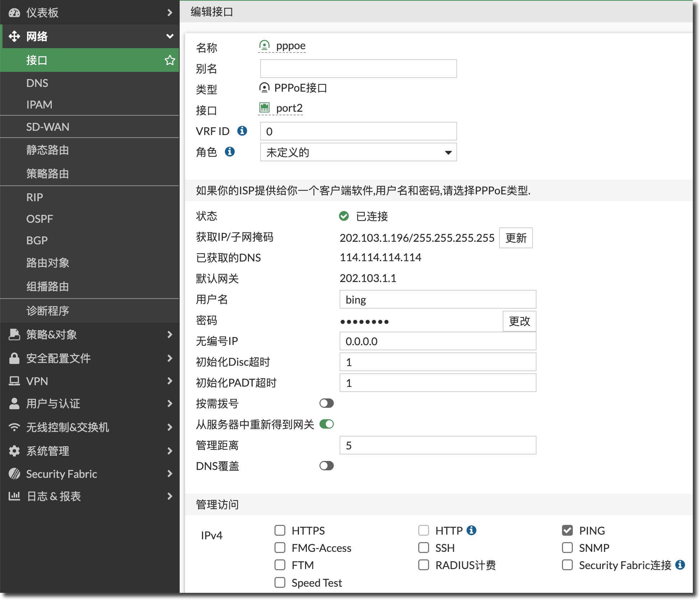Click the favorite star icon beside 接口
Screen dimensions: 700x600
(x=170, y=60)
